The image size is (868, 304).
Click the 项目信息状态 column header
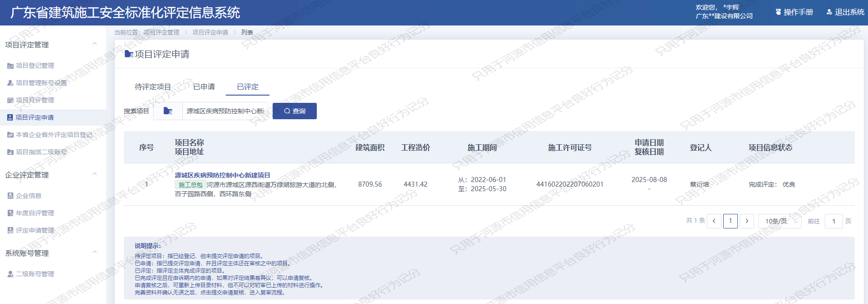pos(771,147)
